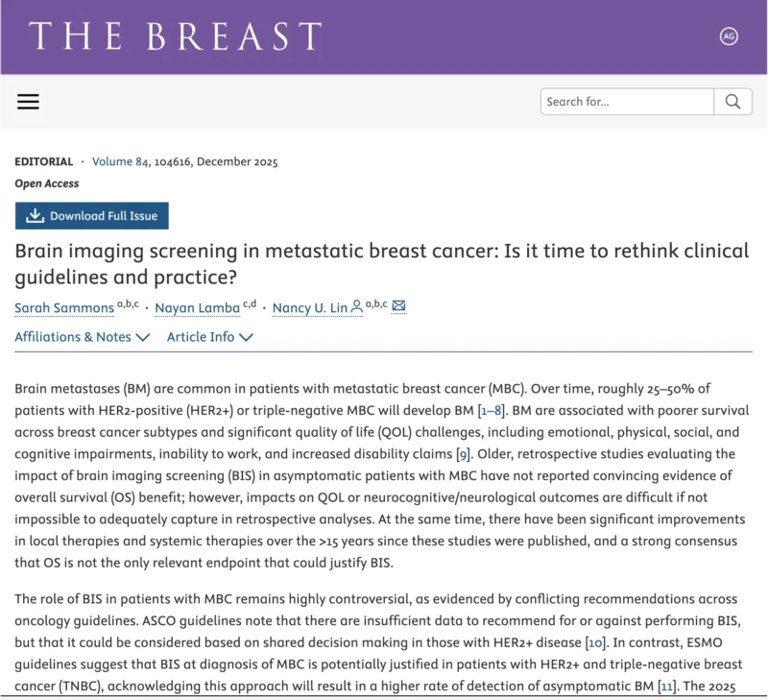Open Sarah Sammons author link
This screenshot has width=768, height=700.
tap(64, 307)
